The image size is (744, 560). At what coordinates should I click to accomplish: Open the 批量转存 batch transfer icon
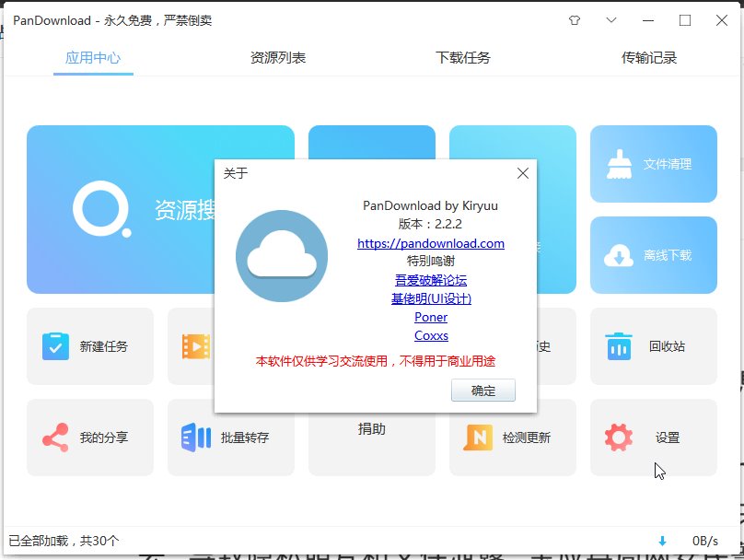[196, 437]
